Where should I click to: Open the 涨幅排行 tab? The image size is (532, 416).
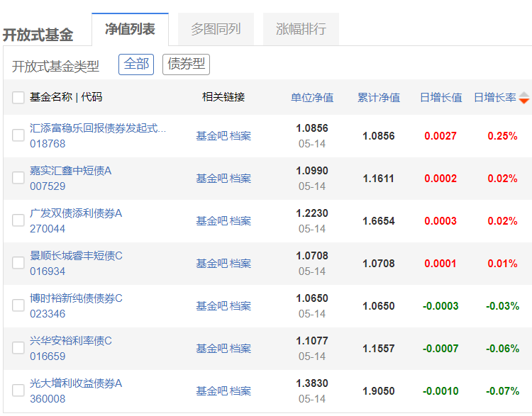point(301,29)
